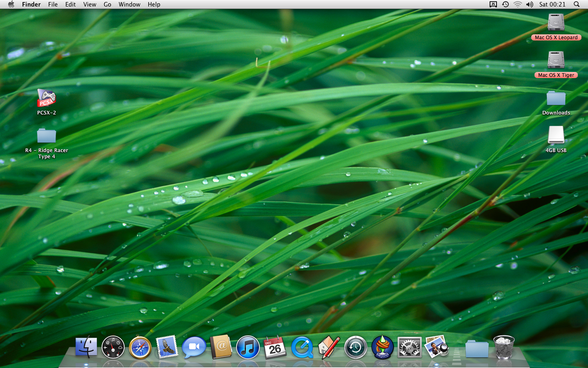Open Safari compass icon in Dock
The height and width of the screenshot is (368, 588).
pos(140,348)
